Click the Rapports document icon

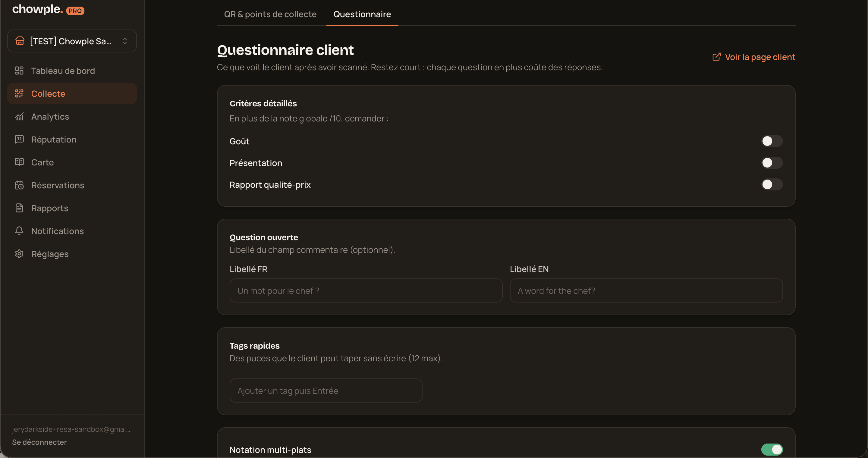[19, 208]
